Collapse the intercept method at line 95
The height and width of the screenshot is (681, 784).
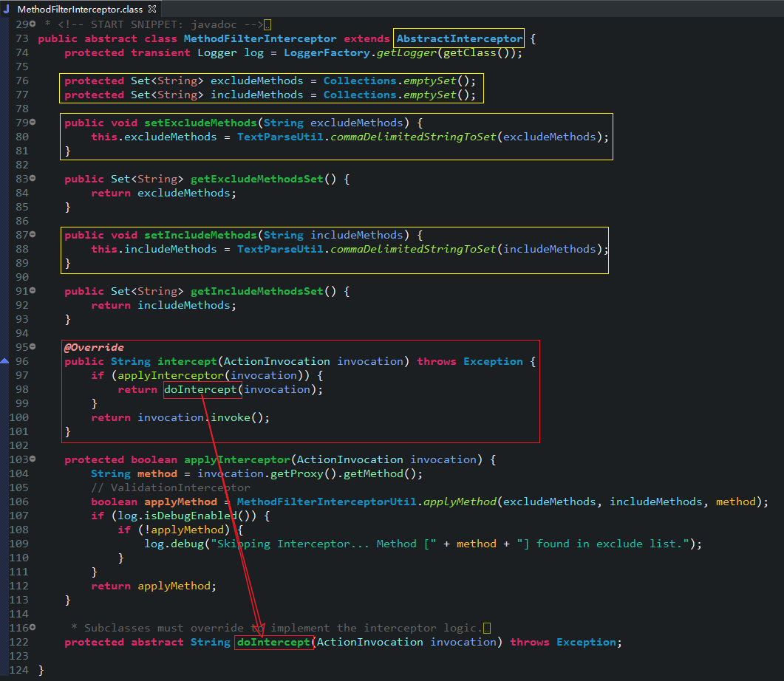click(x=33, y=346)
